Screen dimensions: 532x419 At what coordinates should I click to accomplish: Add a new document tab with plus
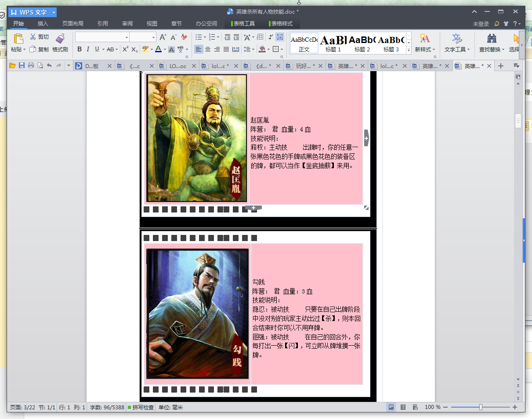click(x=500, y=66)
